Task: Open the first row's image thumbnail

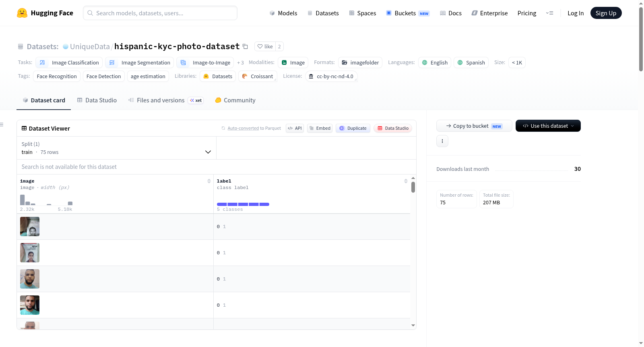Action: pyautogui.click(x=30, y=226)
